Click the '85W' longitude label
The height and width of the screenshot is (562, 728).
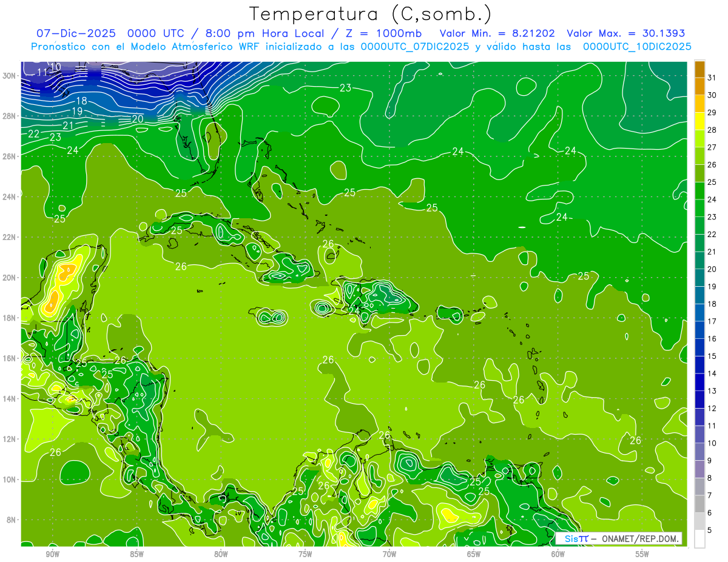tap(136, 554)
